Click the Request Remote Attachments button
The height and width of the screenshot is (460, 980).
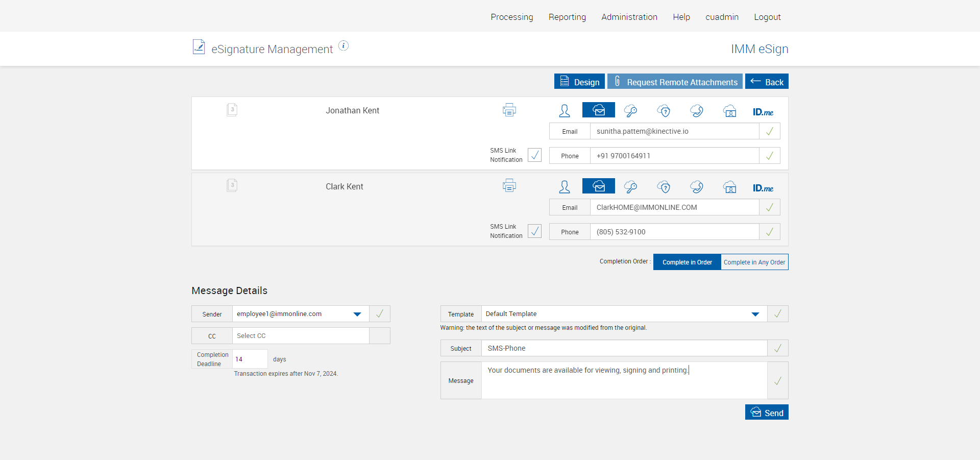click(675, 82)
